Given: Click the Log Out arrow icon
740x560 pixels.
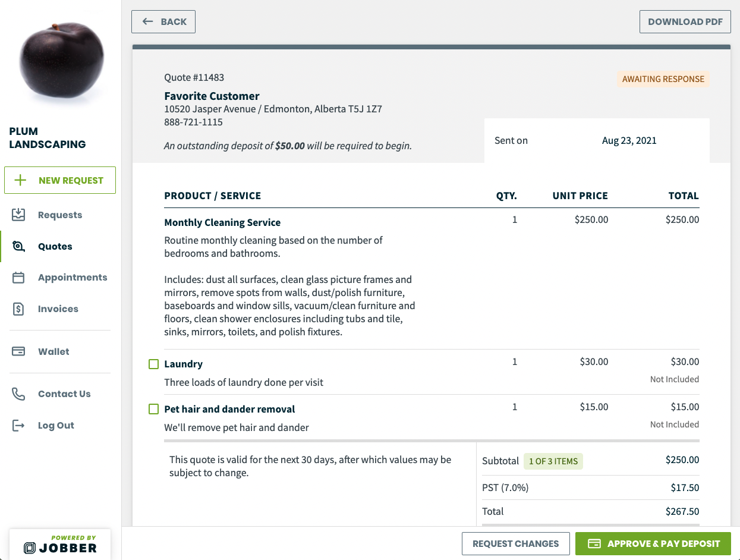Looking at the screenshot, I should click(x=18, y=426).
